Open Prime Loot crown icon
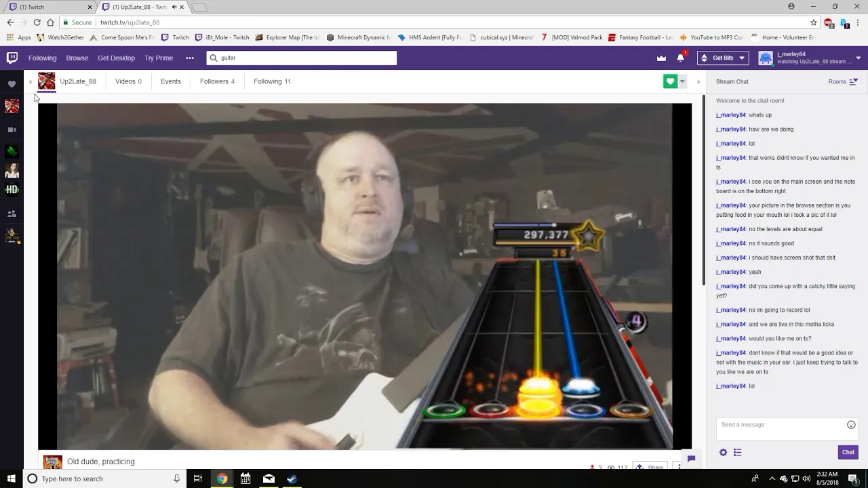Viewport: 868px width, 488px height. (x=661, y=58)
